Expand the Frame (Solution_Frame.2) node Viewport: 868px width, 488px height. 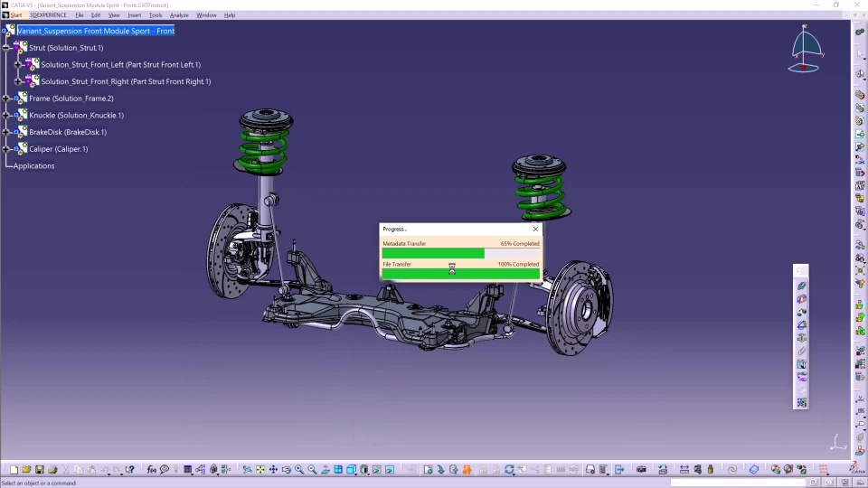coord(6,99)
